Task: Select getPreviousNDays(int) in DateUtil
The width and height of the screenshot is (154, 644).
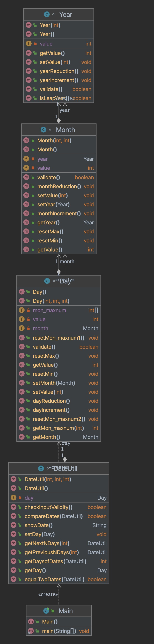Action: point(52,552)
